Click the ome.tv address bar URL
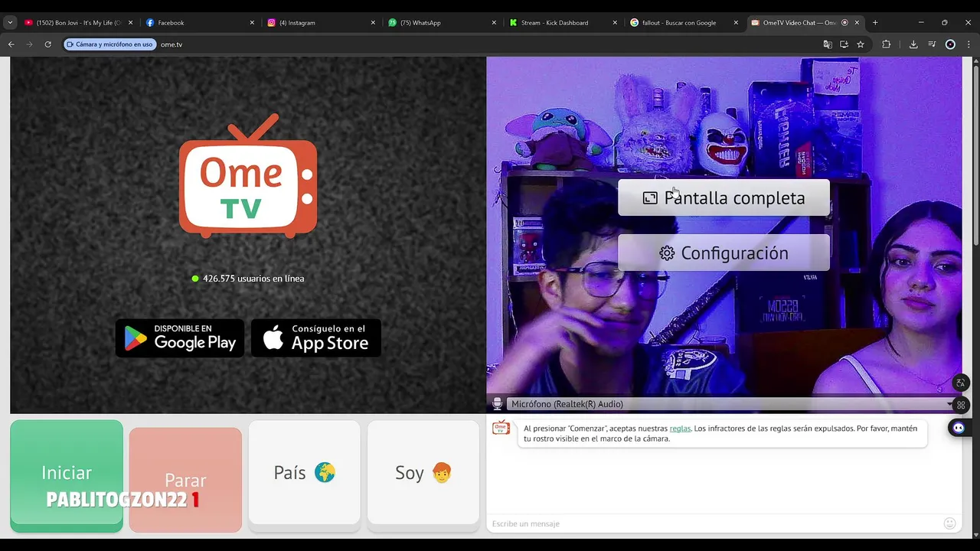 171,44
